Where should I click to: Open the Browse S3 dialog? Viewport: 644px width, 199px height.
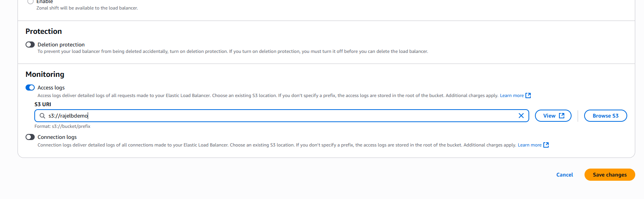click(605, 116)
